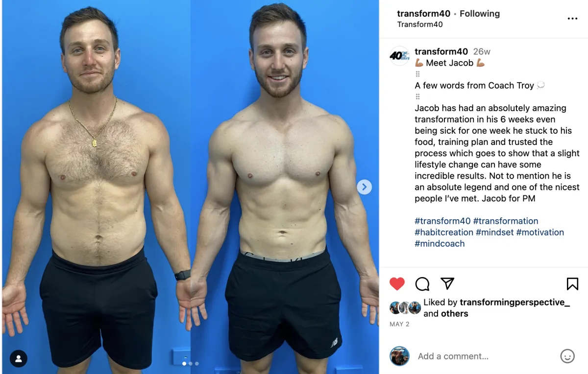
Task: Save post with the bookmark icon
Action: point(572,284)
